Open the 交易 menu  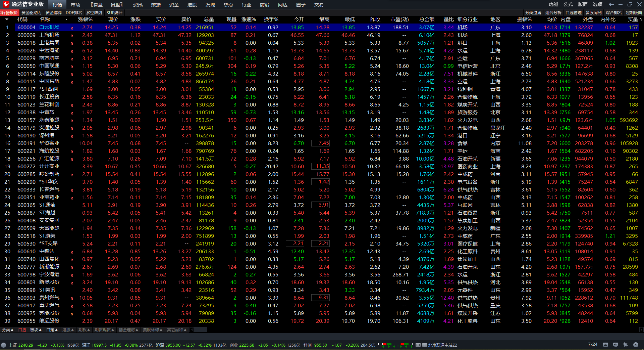[x=319, y=5]
